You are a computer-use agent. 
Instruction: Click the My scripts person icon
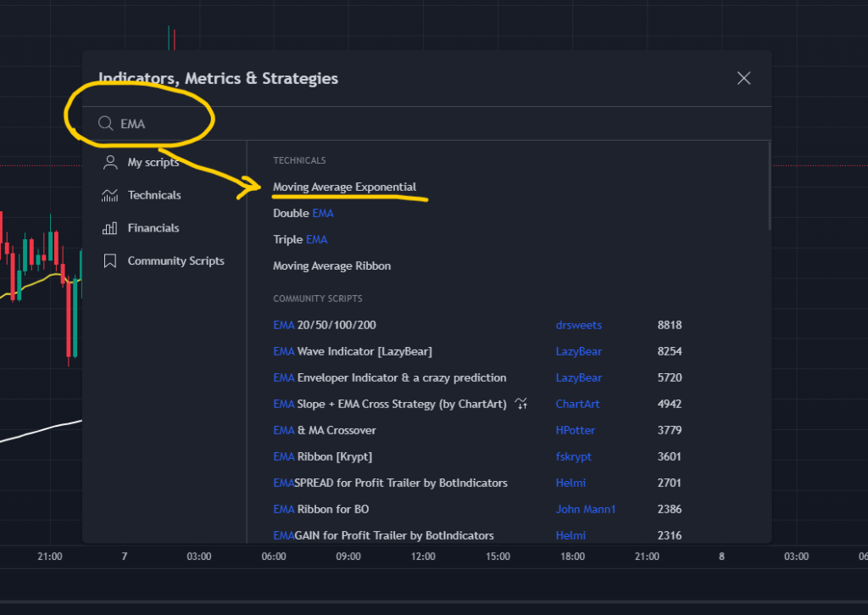(109, 162)
